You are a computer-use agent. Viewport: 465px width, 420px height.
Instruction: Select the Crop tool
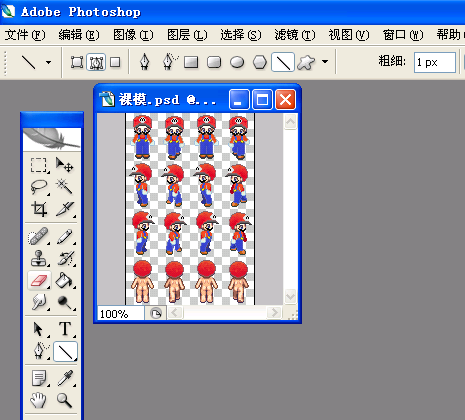coord(39,209)
